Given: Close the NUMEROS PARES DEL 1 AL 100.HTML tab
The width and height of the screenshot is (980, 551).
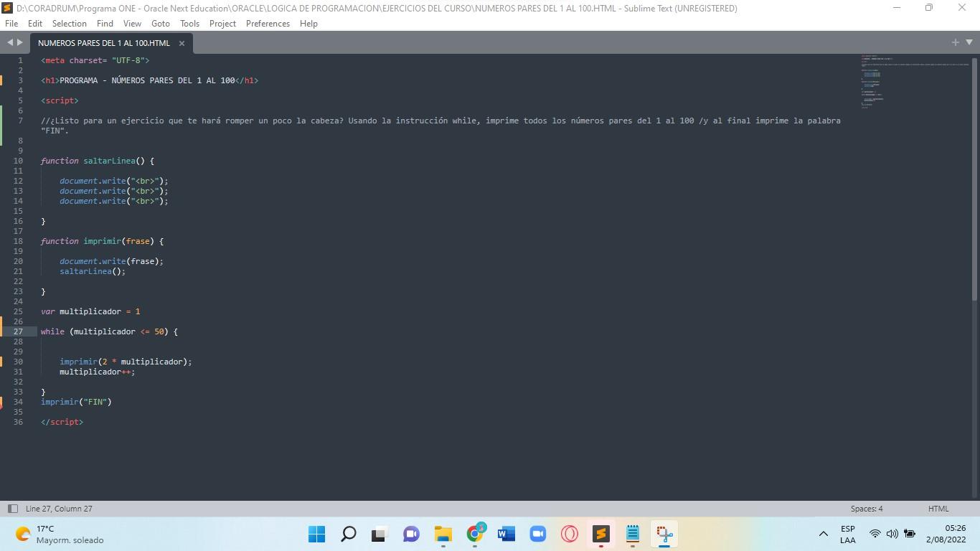Looking at the screenshot, I should pos(182,43).
